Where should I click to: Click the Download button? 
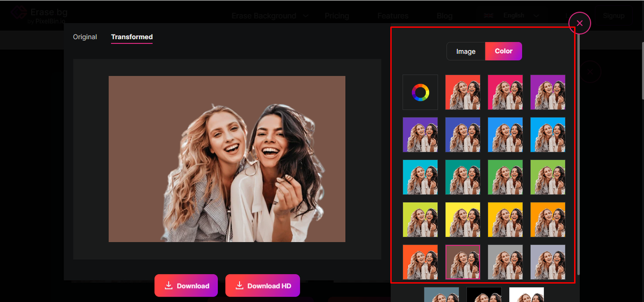[x=186, y=285]
